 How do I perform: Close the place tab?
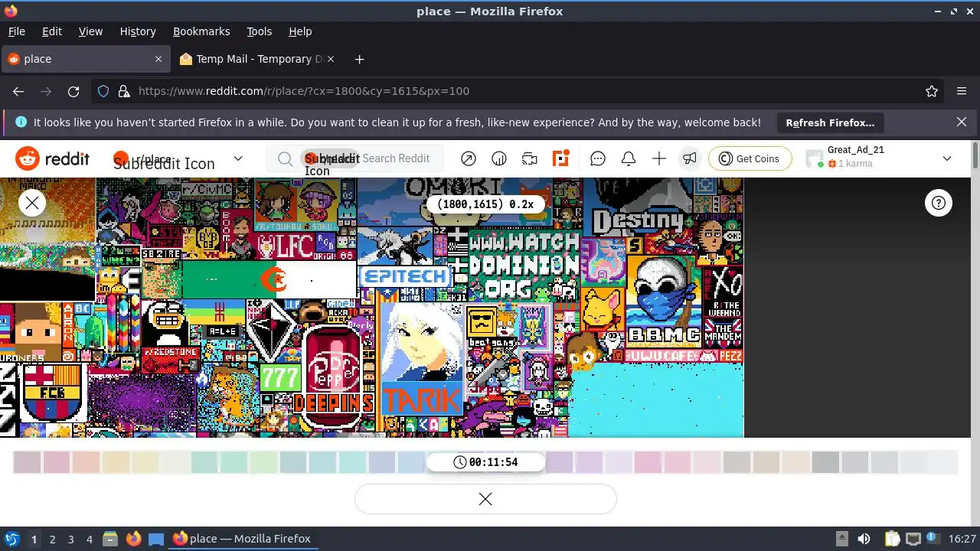[x=158, y=59]
